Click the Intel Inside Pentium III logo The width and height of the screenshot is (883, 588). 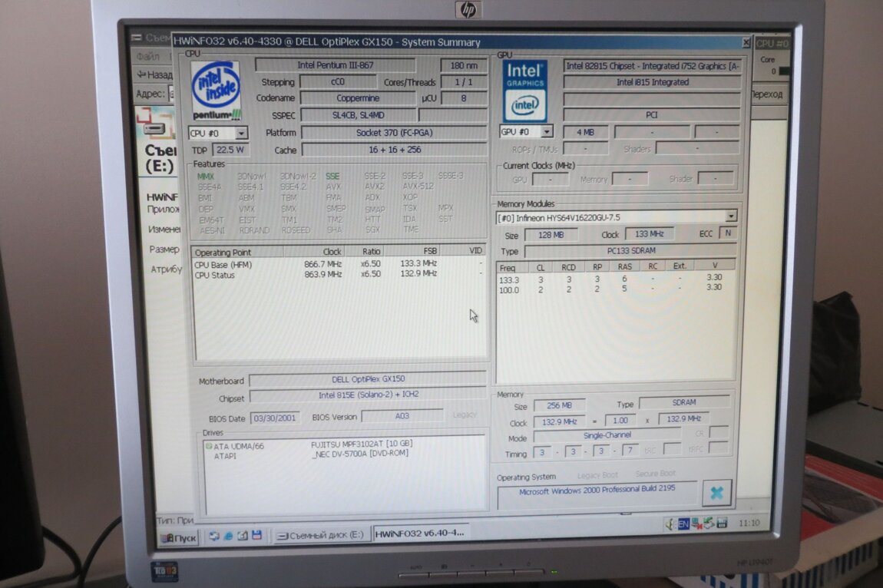216,91
